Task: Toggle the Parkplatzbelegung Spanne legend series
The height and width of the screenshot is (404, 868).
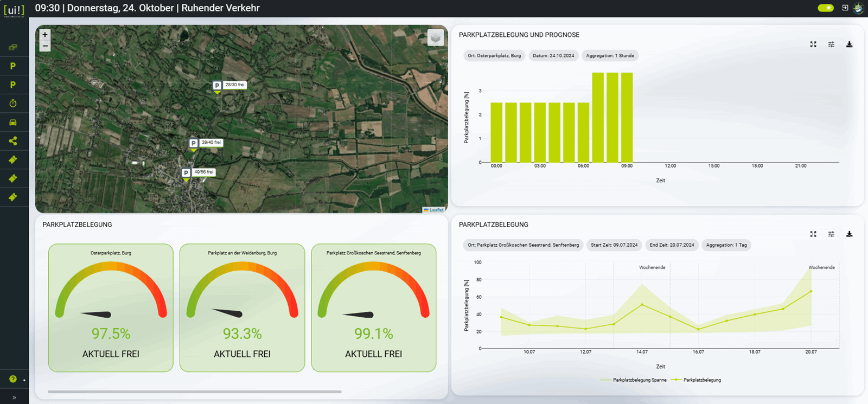Action: click(634, 380)
